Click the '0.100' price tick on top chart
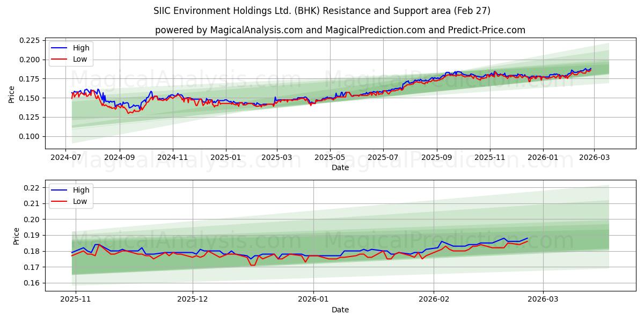644x322 pixels. (30, 136)
